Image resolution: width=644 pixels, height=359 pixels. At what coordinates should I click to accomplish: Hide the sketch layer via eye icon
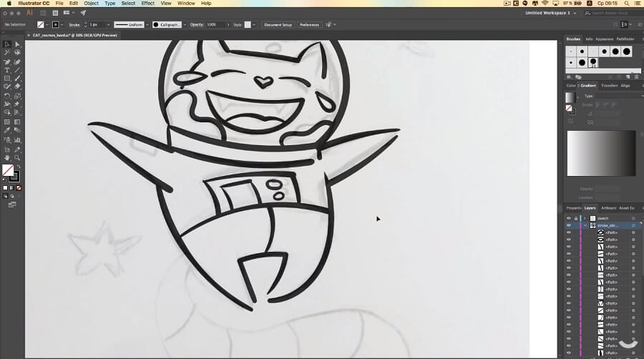(569, 218)
